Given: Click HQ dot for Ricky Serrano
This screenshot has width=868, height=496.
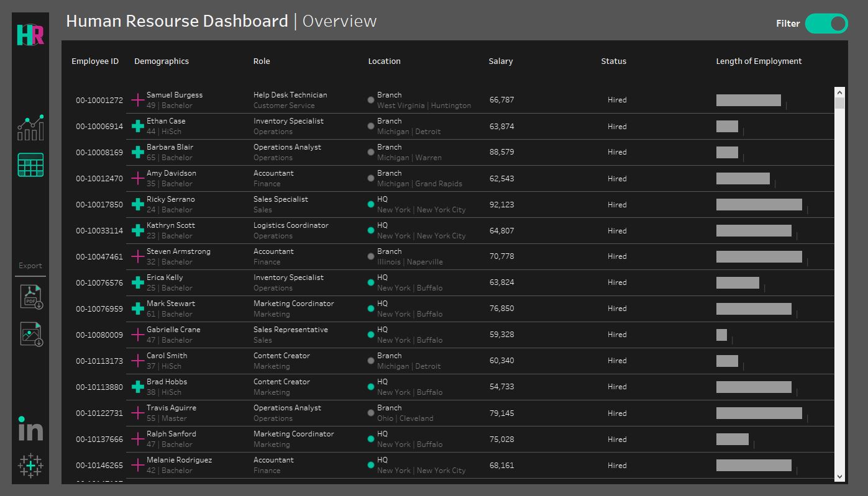Looking at the screenshot, I should (x=371, y=204).
